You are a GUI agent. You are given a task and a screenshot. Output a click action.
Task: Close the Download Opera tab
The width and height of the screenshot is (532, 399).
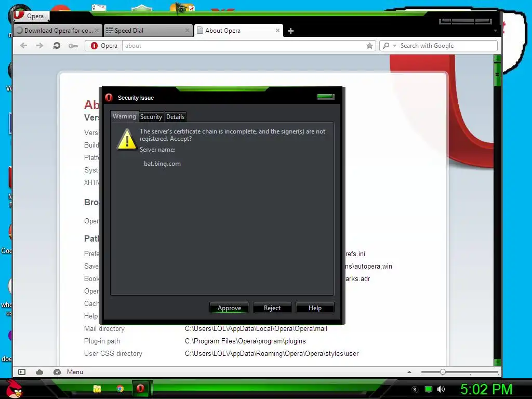[97, 31]
